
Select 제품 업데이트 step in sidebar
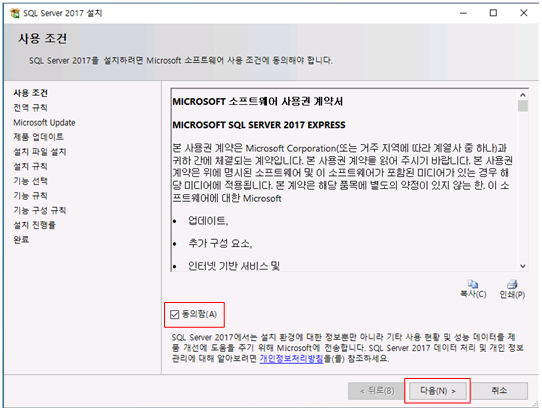pyautogui.click(x=38, y=137)
